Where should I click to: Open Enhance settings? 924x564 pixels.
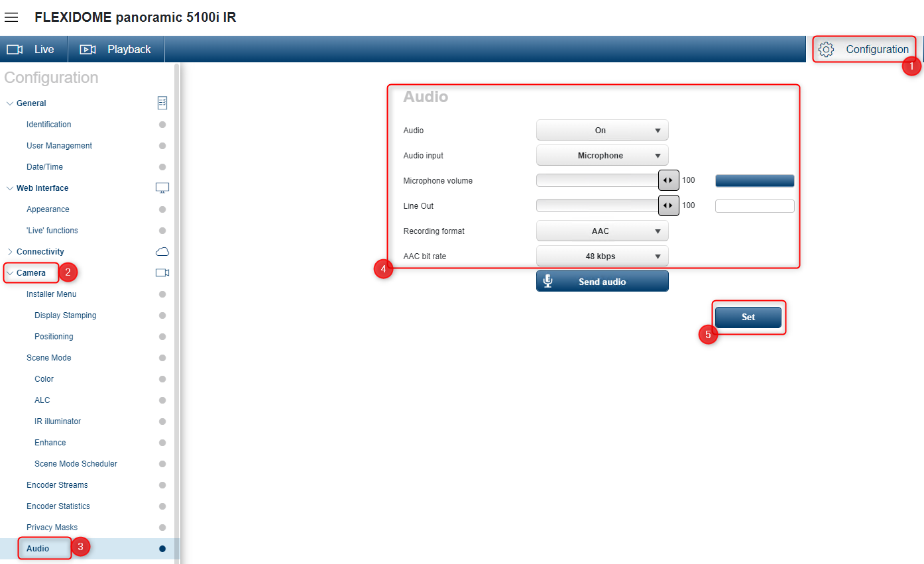[50, 442]
